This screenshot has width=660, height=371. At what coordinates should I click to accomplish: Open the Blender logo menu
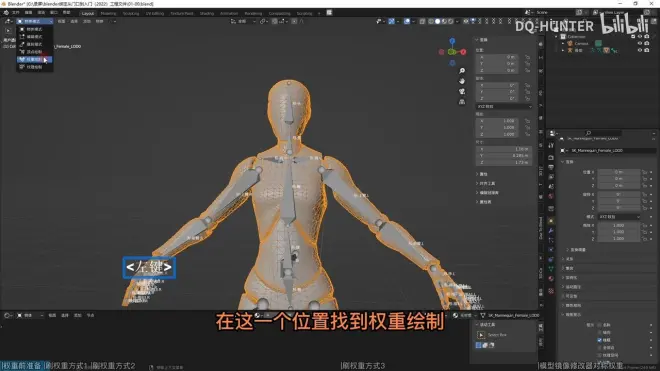[x=6, y=13]
